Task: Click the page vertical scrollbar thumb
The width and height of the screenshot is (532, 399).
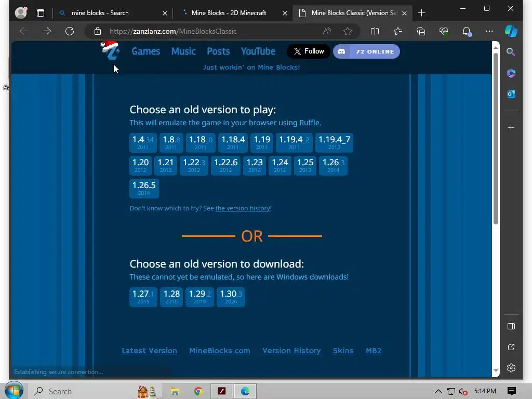Action: (496, 138)
